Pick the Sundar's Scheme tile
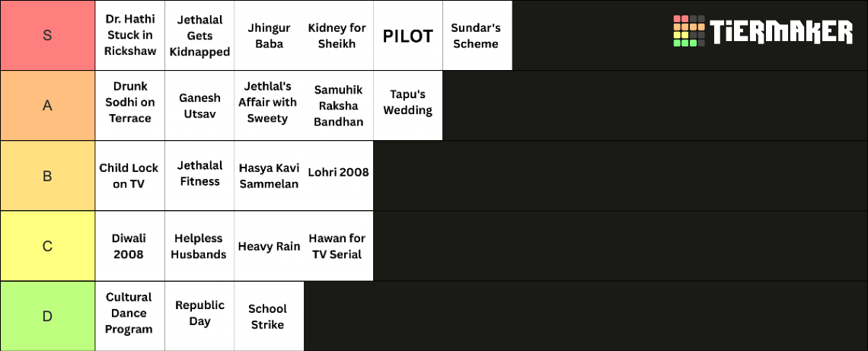Viewport: 868px width, 351px height. pos(477,36)
